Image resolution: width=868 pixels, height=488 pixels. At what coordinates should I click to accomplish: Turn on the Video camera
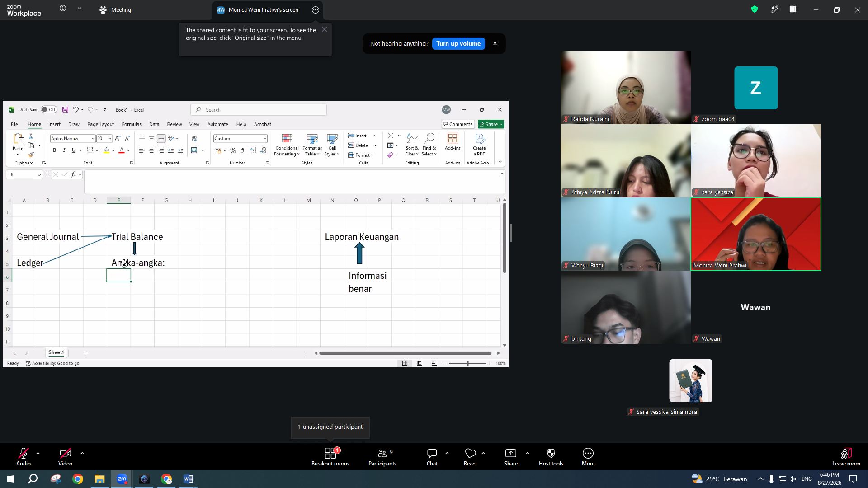coord(65,456)
